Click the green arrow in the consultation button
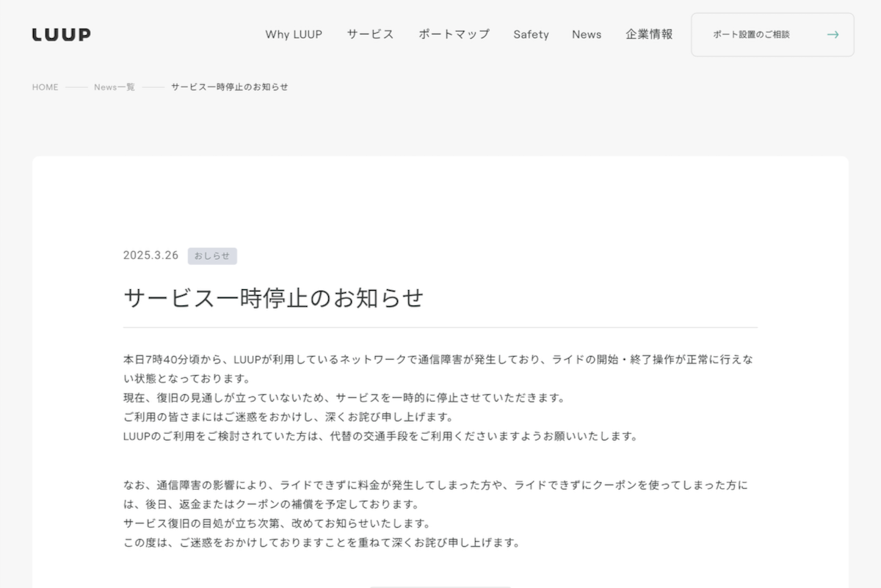Screen dimensions: 881x588 833,34
